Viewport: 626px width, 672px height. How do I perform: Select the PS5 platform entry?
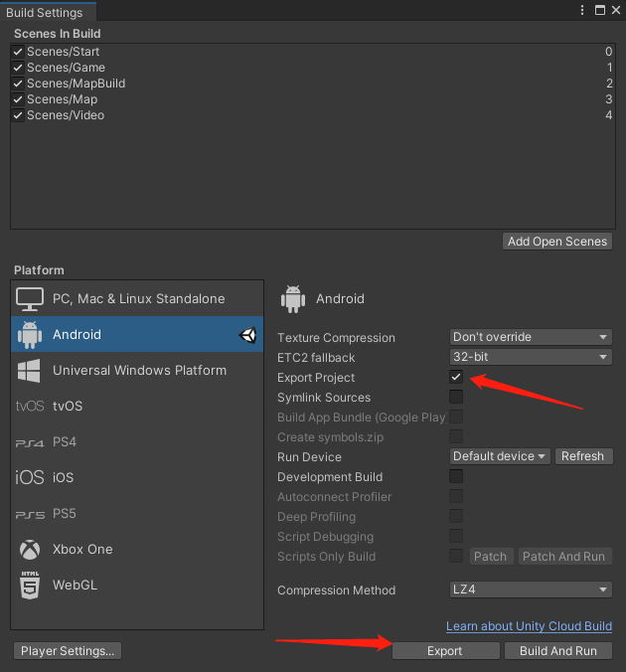coord(137,513)
